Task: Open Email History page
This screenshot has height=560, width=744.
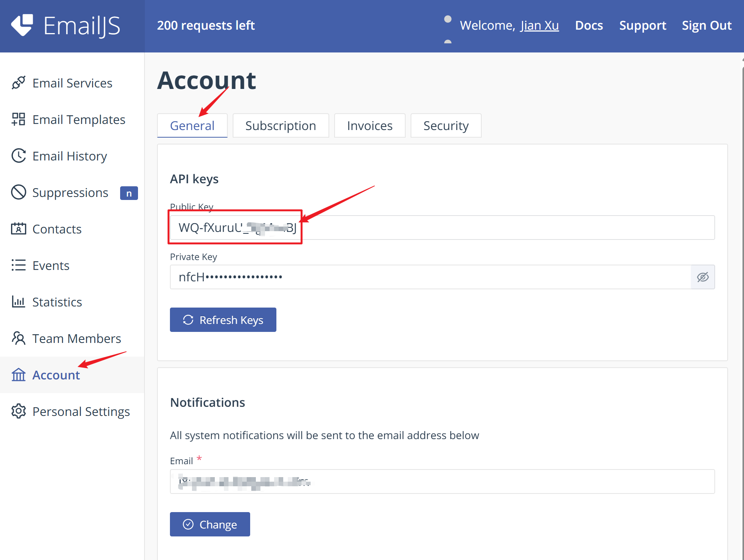Action: [72, 156]
